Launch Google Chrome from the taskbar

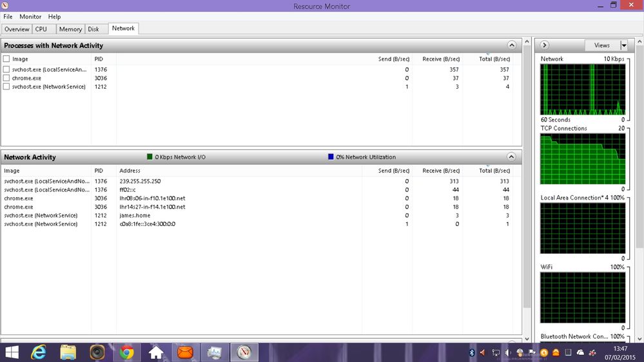[x=126, y=352]
